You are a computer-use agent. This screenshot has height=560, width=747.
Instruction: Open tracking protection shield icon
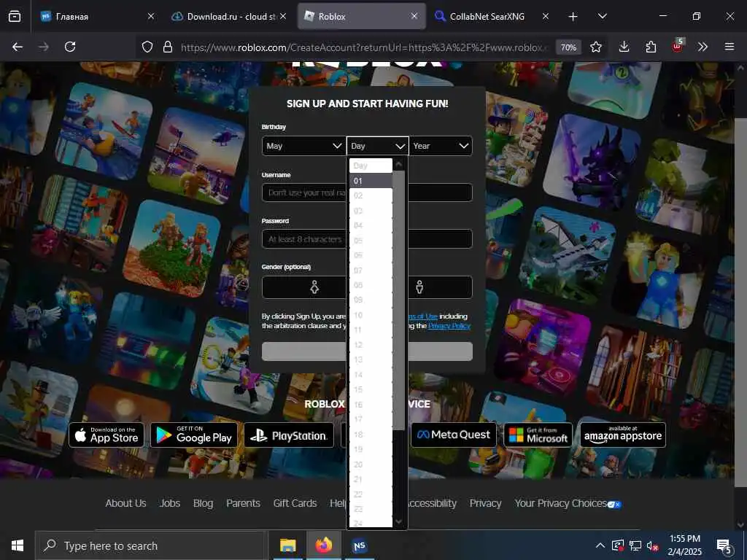tap(147, 47)
